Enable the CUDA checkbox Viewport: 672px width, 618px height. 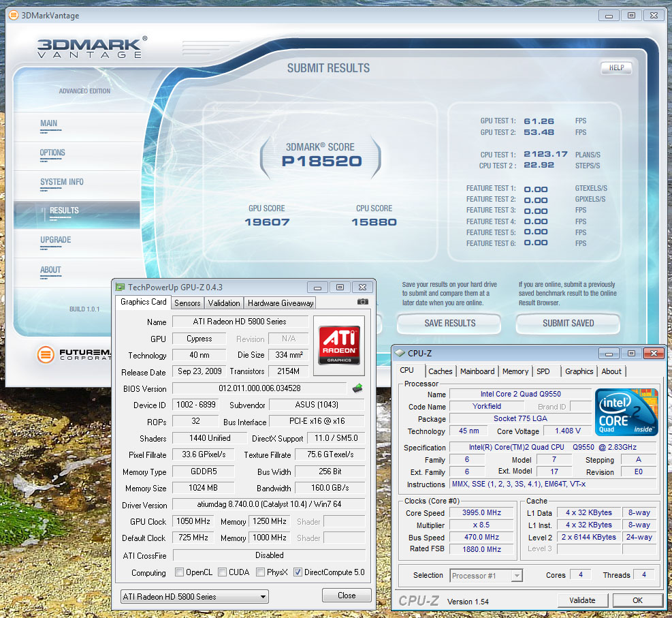click(x=222, y=572)
